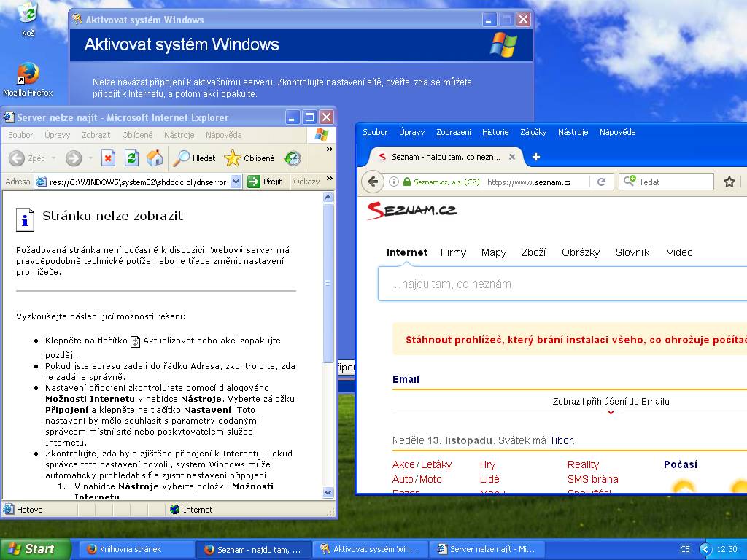Click the page icon in Internet Explorer address bar
The width and height of the screenshot is (747, 560).
point(42,182)
